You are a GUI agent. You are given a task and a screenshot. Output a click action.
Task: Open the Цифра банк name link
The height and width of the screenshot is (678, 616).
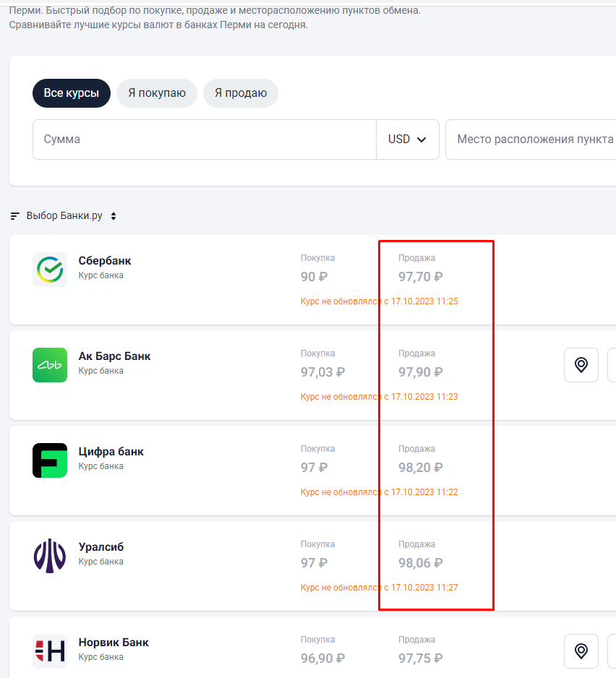(111, 452)
